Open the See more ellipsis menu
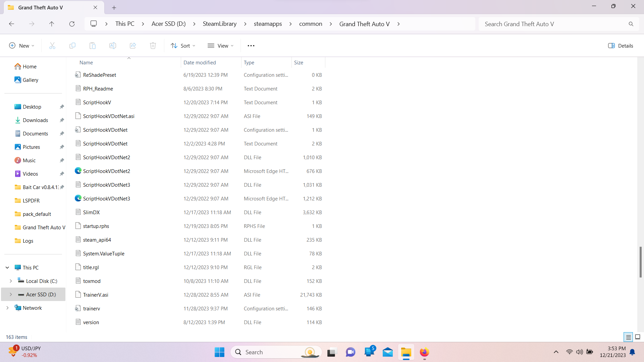Viewport: 644px width, 362px height. click(x=251, y=46)
